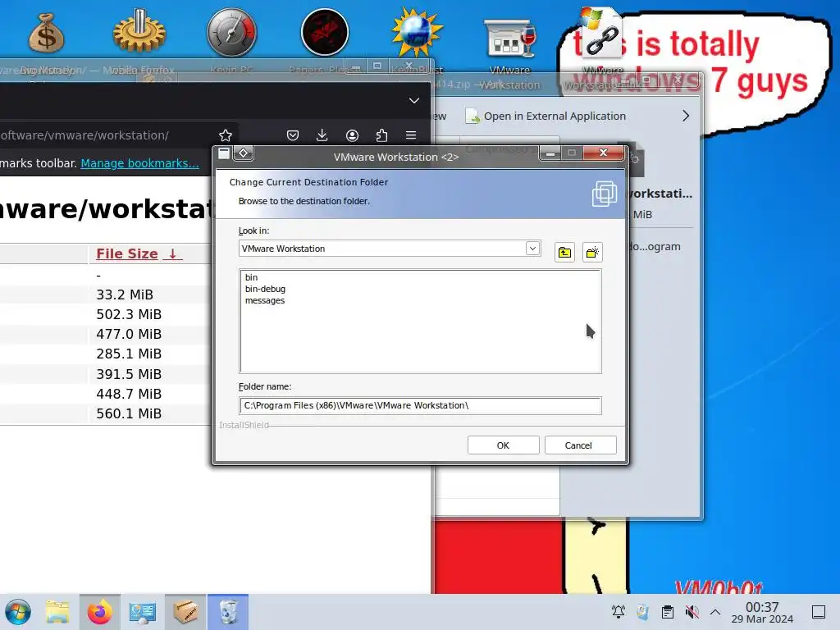This screenshot has height=630, width=840.
Task: Open the dark red circle desktop icon
Action: [x=325, y=32]
